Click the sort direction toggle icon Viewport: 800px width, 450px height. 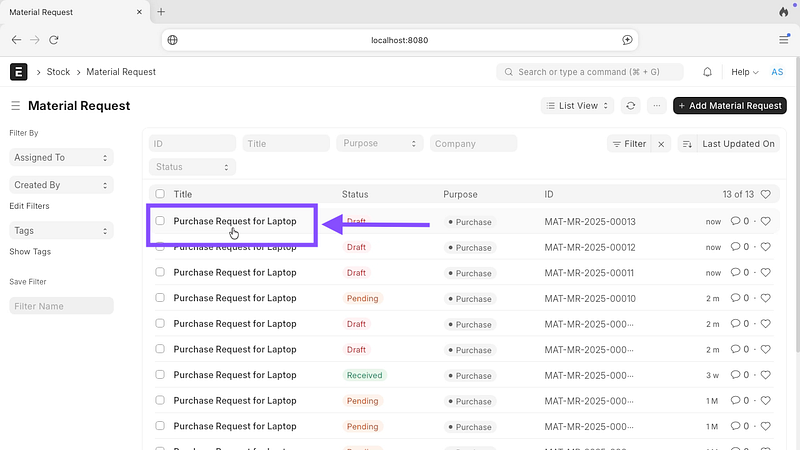pyautogui.click(x=687, y=144)
